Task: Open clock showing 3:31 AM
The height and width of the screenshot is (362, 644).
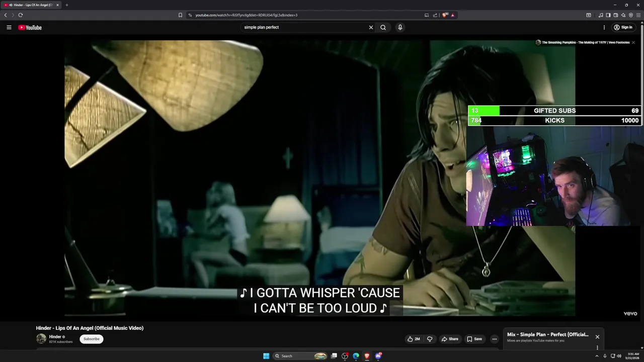Action: click(633, 356)
